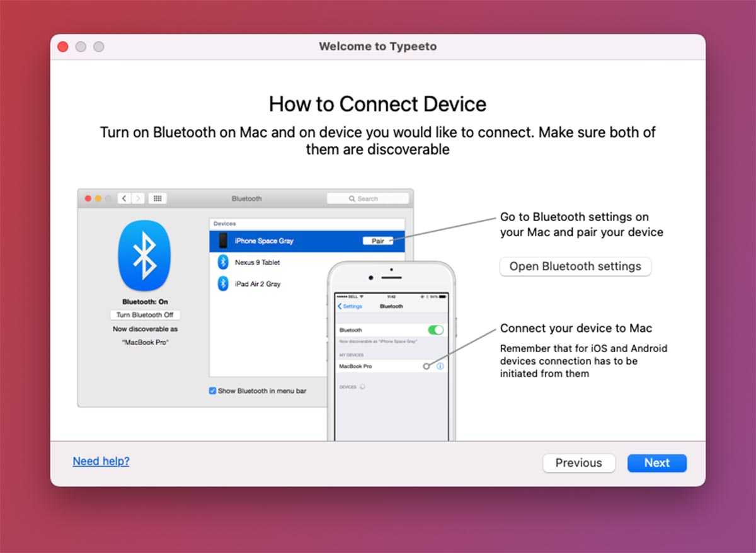Close the Welcome to Typeeto window
This screenshot has height=553, width=756.
62,47
